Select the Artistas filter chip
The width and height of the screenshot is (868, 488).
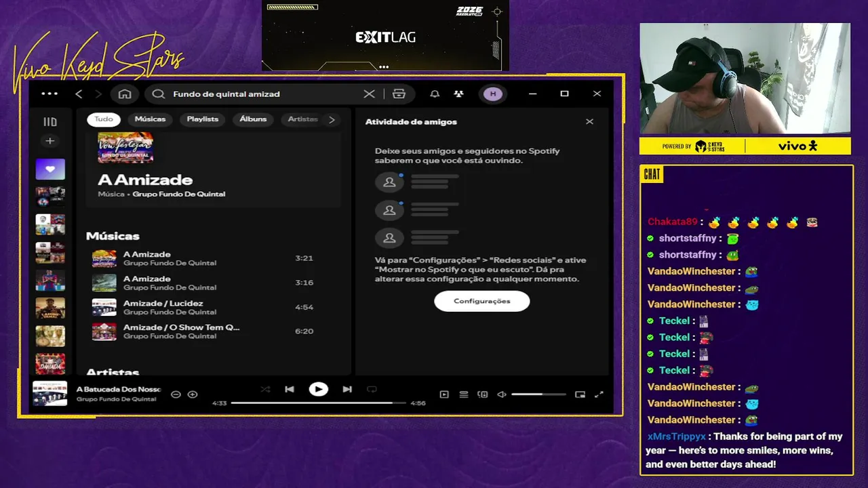(x=302, y=119)
